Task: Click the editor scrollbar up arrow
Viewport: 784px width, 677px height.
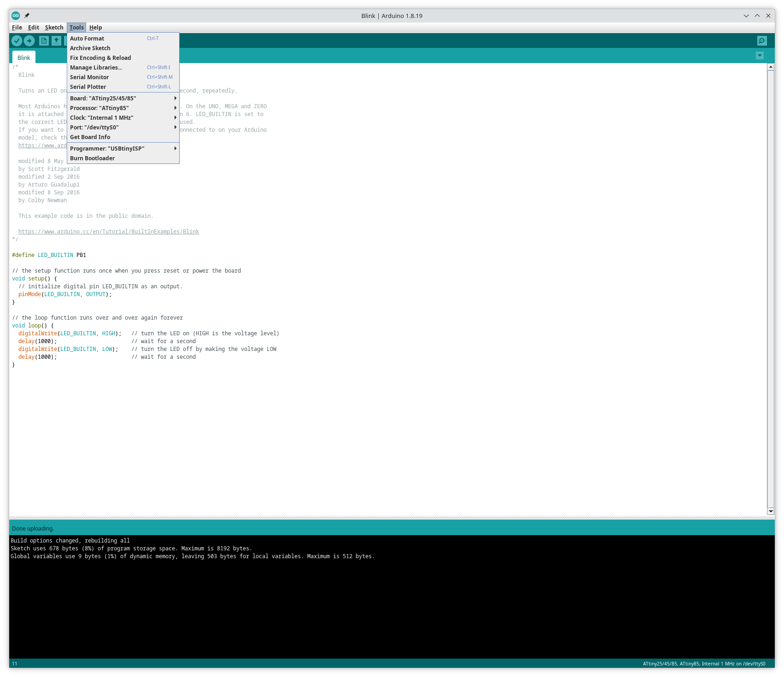Action: coord(771,67)
